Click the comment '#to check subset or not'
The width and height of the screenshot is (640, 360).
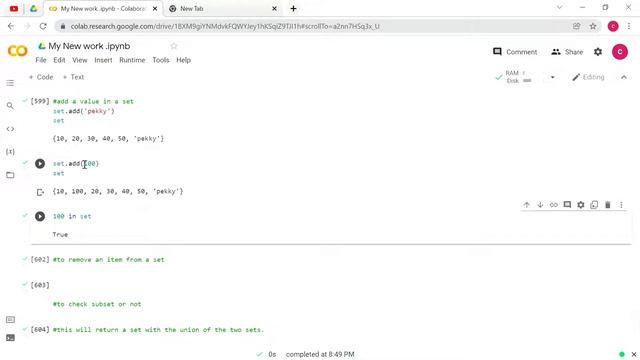click(x=97, y=304)
